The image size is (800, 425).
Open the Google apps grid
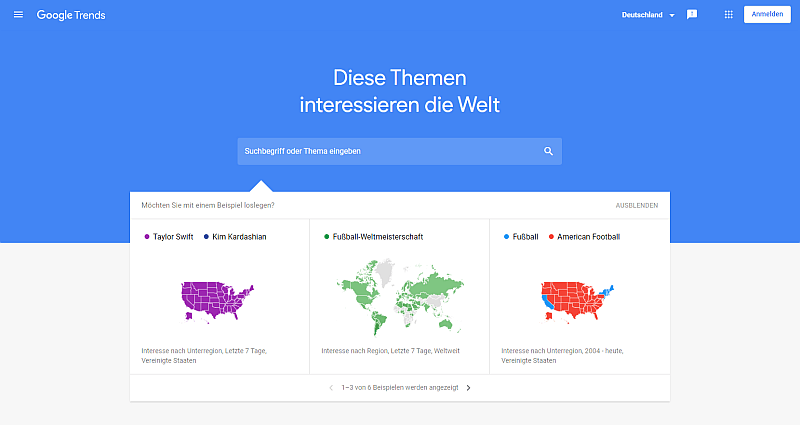coord(729,15)
